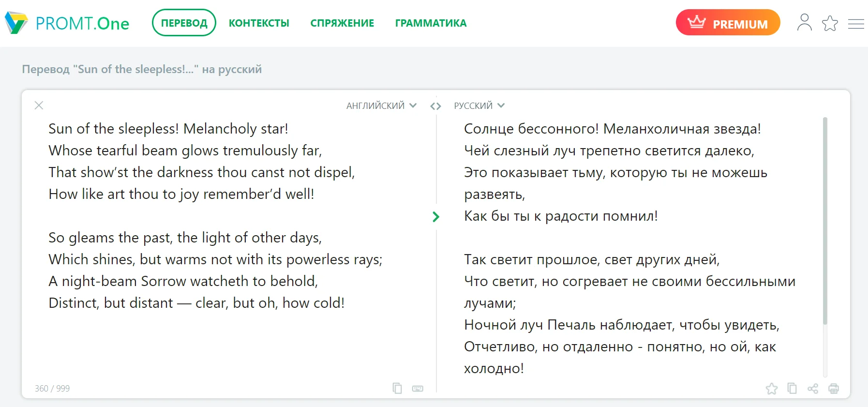Swap translation languages with arrows icon
Viewport: 868px width, 407px height.
(x=435, y=106)
